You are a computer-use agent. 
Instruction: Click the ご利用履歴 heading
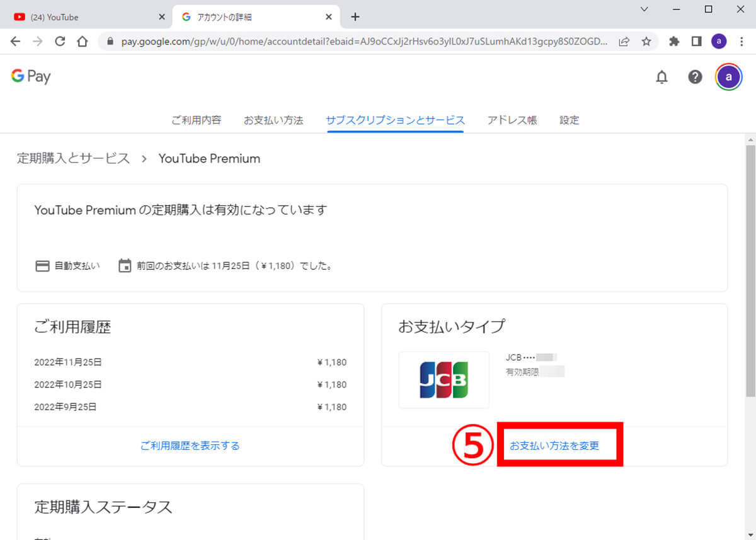click(x=73, y=326)
